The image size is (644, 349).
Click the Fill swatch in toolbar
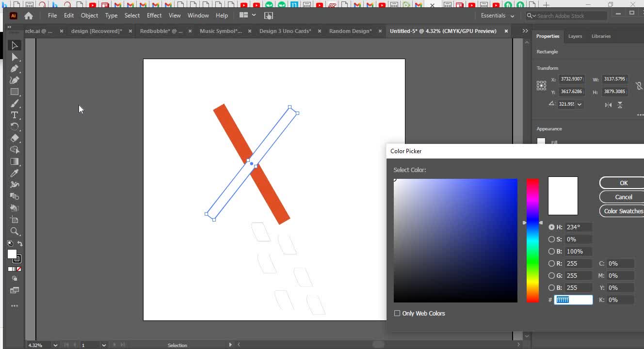(12, 254)
